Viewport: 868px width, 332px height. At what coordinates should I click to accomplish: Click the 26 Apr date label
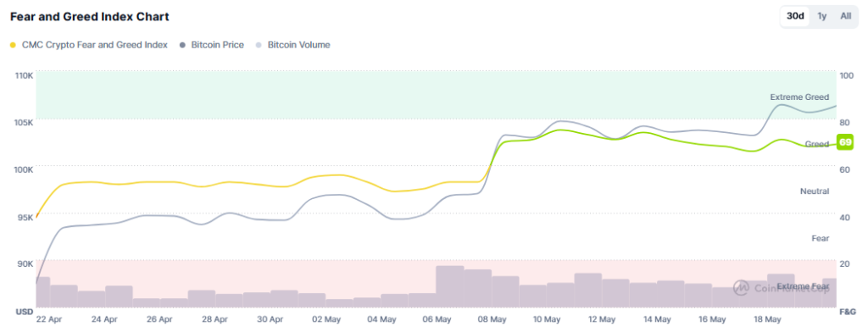click(x=160, y=320)
